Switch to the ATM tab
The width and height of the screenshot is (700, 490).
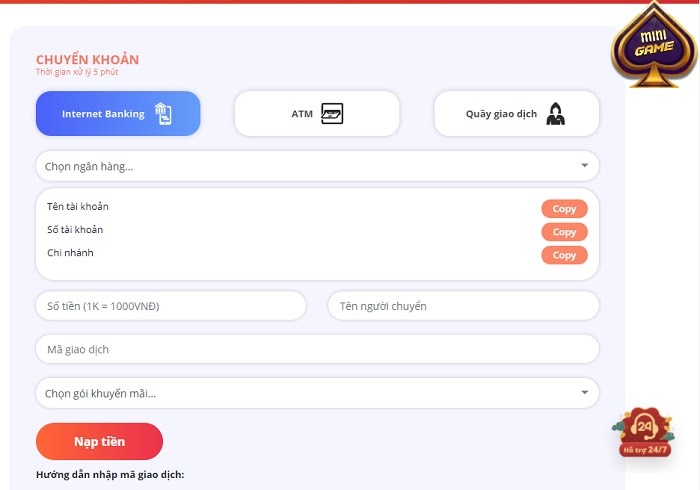302,114
